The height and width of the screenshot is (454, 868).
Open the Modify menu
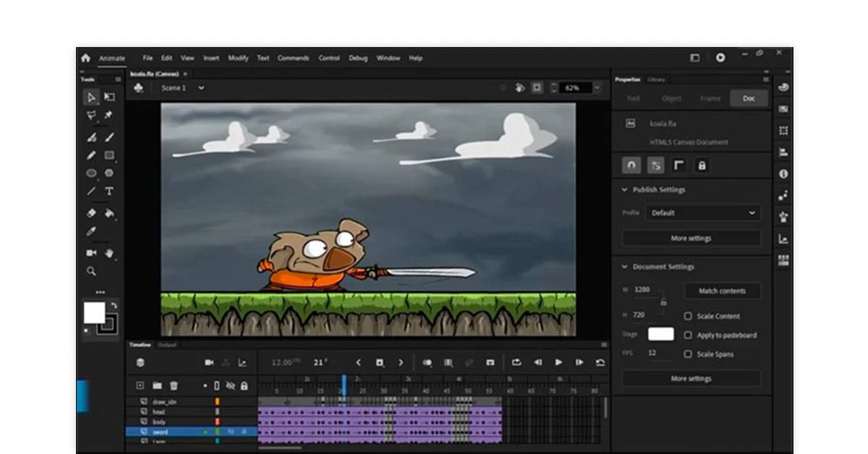coord(238,58)
